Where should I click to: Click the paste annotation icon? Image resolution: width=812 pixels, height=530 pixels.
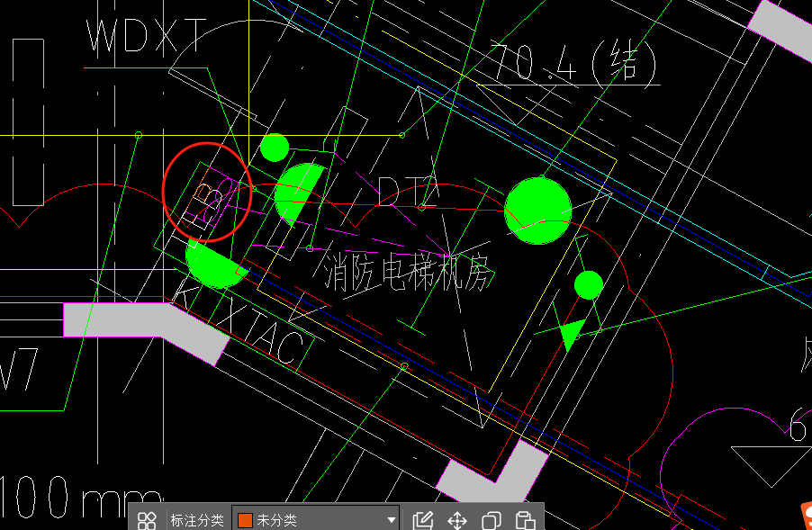click(525, 520)
